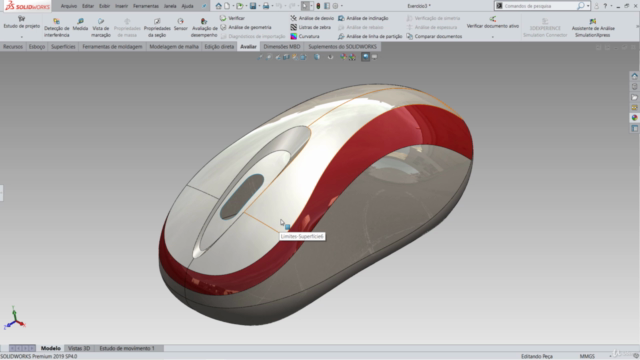Launch Assistente de Análise SimulationXpress
The height and width of the screenshot is (360, 640).
click(593, 27)
